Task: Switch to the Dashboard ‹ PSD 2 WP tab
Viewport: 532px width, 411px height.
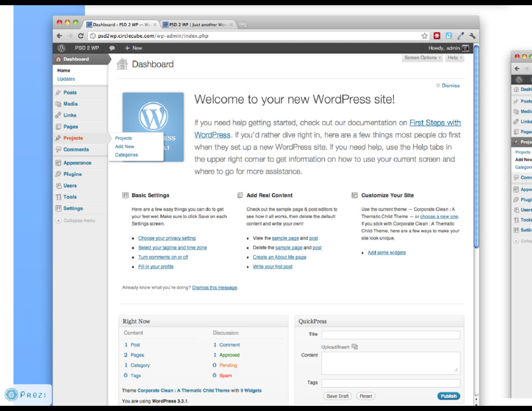Action: pos(122,24)
